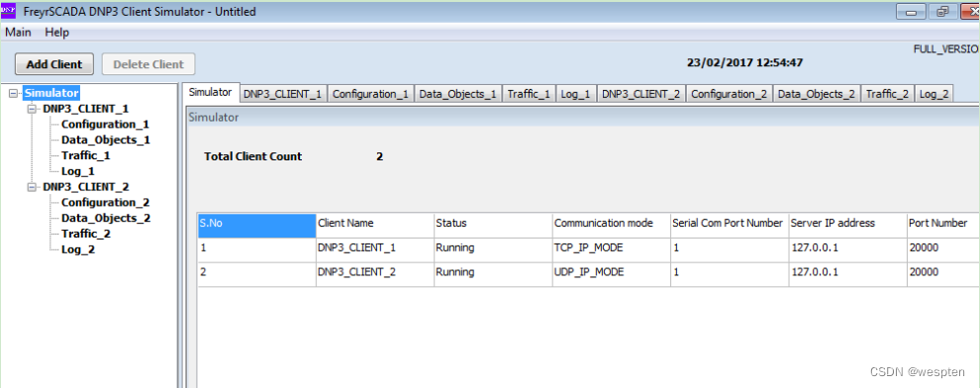Click port 20000 cell in DNP3_CLIENT_2 row
Screen dimensions: 980x388
click(943, 274)
